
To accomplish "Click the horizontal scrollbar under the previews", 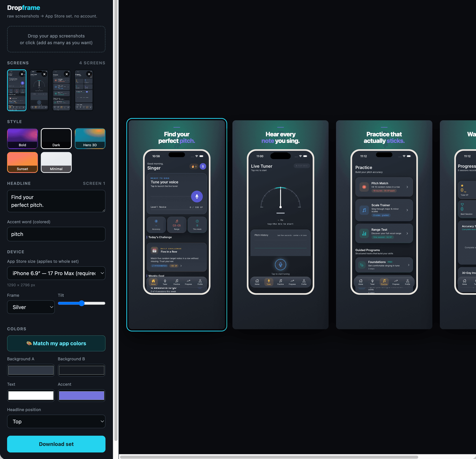I will click(269, 457).
